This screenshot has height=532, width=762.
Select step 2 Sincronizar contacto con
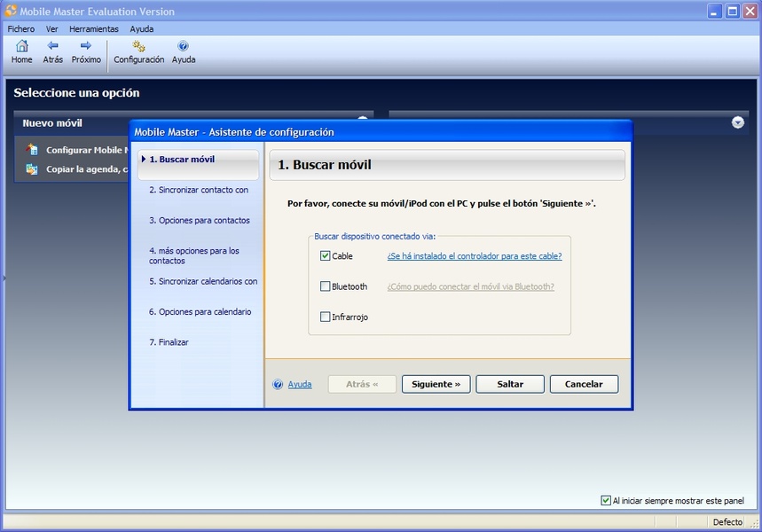[199, 190]
